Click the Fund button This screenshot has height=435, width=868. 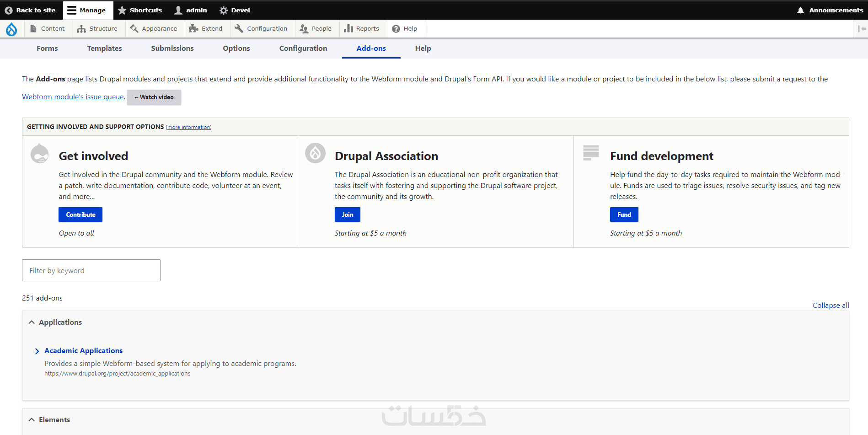pos(624,215)
